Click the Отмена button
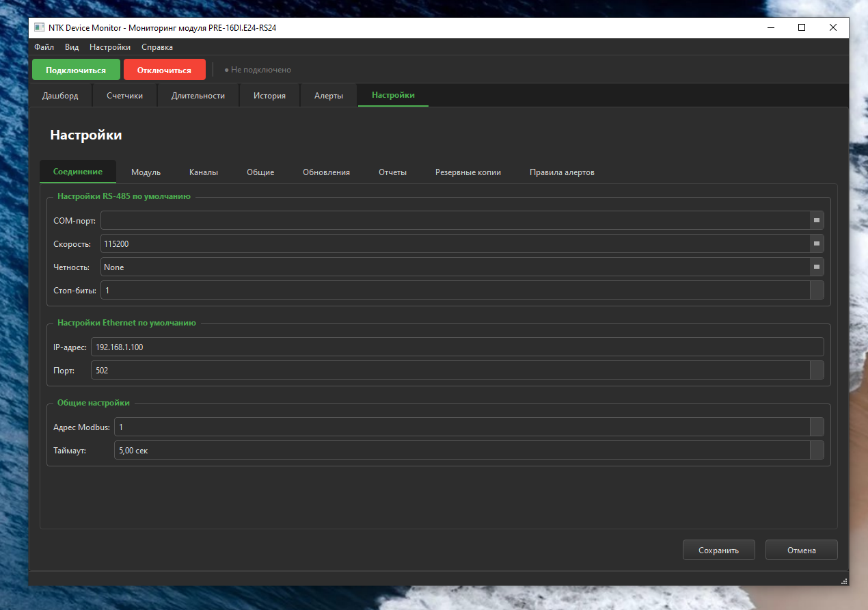Image resolution: width=868 pixels, height=610 pixels. (801, 551)
